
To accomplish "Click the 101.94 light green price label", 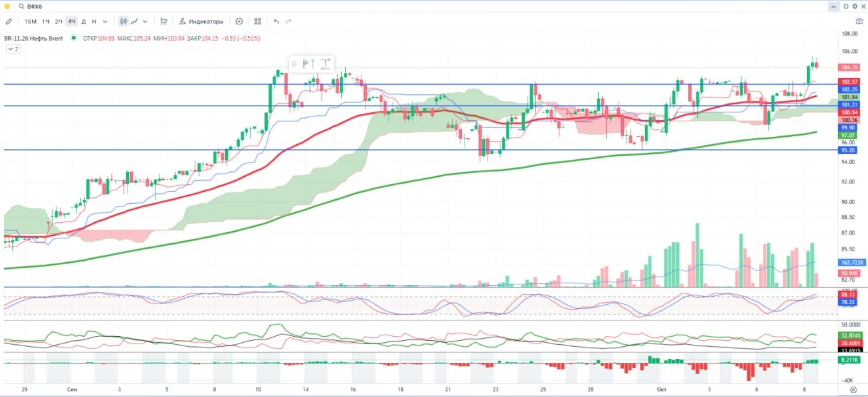I will click(850, 97).
